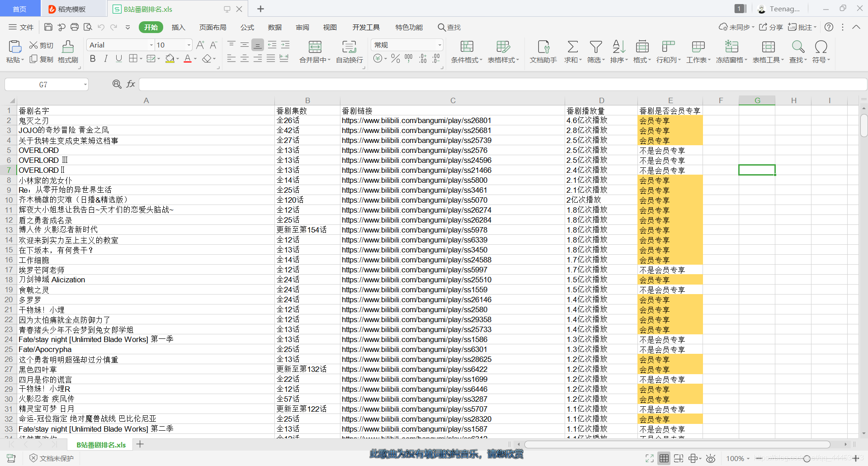Screen dimensions: 868x466
Task: Open the 公式 Formulas tab
Action: (x=247, y=27)
